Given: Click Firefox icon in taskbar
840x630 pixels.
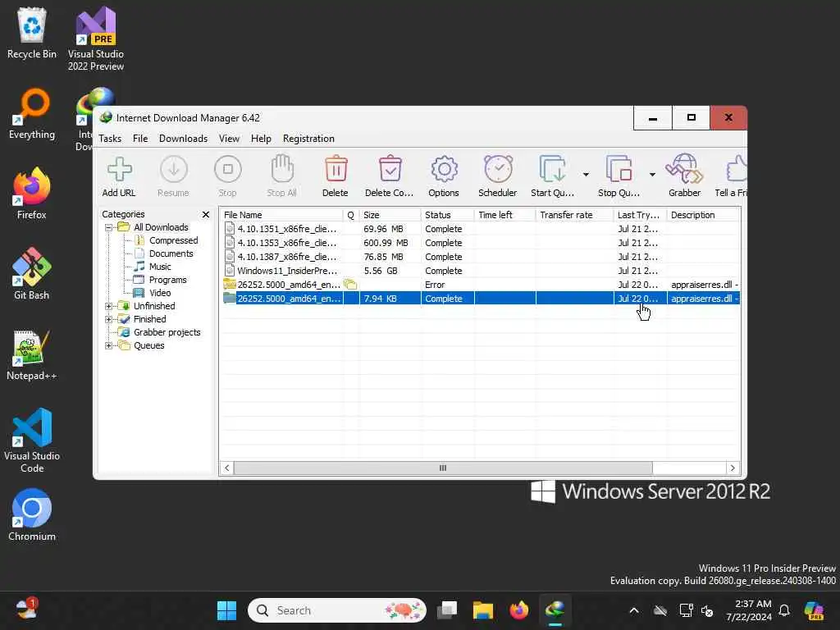Looking at the screenshot, I should pos(518,610).
